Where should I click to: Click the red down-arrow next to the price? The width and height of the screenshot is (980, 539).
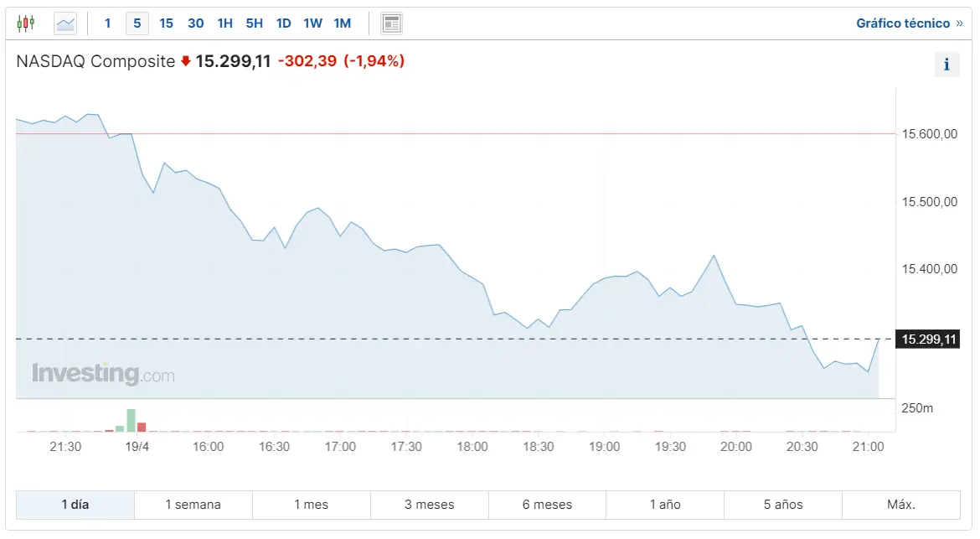pyautogui.click(x=183, y=60)
